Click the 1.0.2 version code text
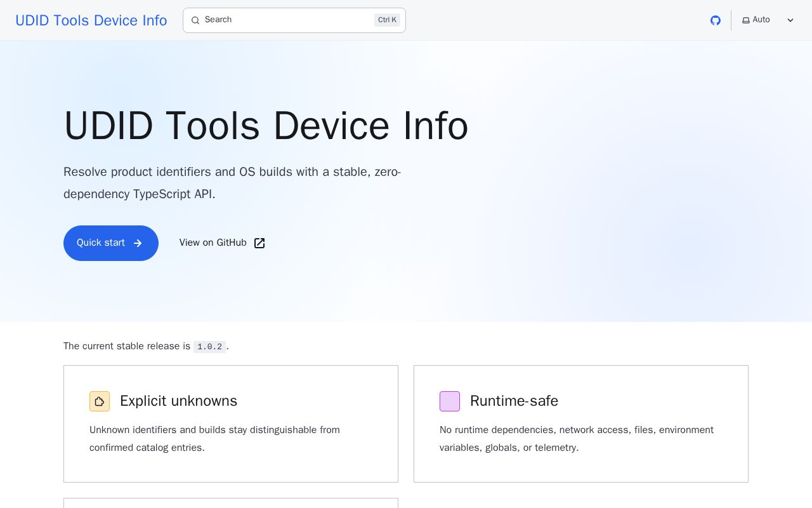The width and height of the screenshot is (812, 508). (x=209, y=347)
